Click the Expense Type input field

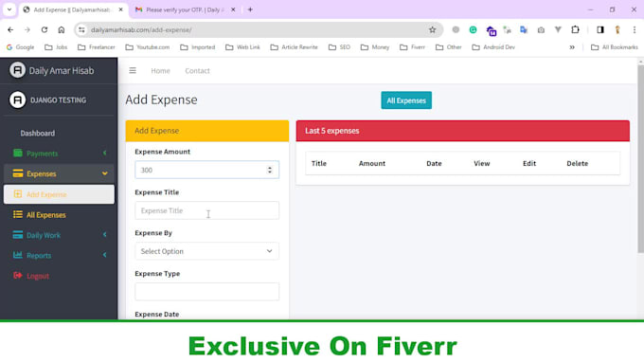207,292
